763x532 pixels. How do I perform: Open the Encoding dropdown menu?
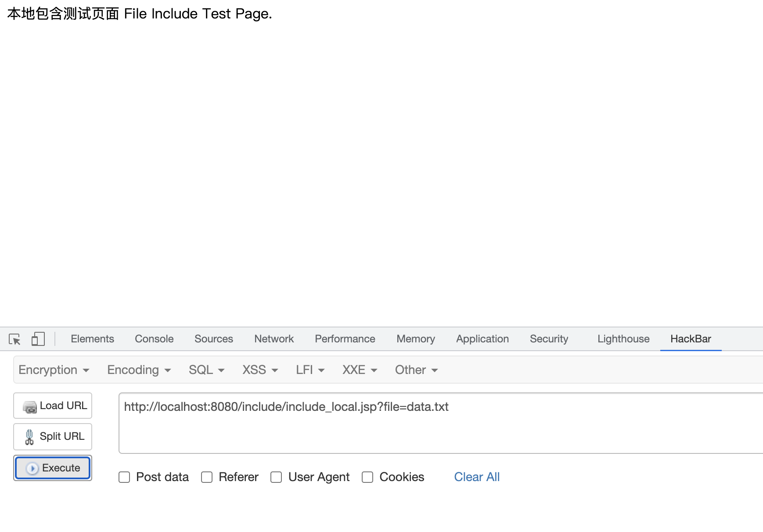pyautogui.click(x=139, y=370)
